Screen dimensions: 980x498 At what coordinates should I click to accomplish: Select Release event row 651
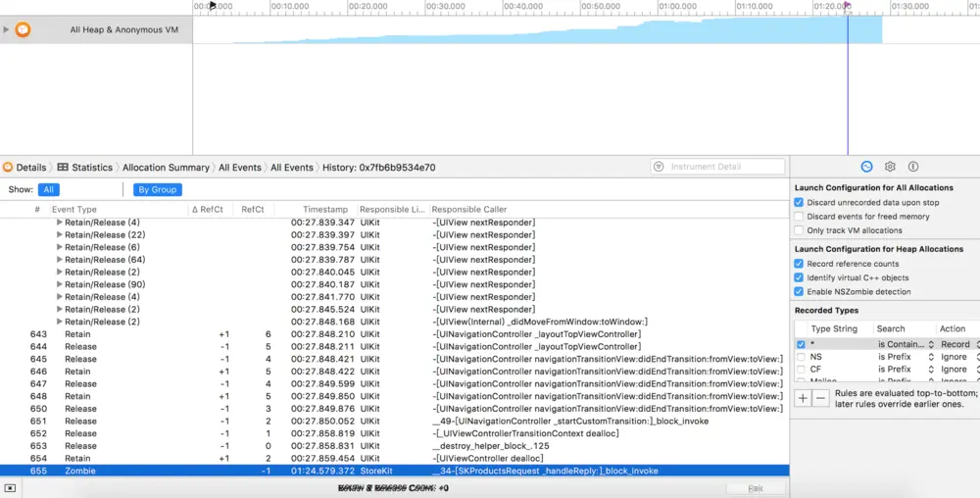click(394, 422)
